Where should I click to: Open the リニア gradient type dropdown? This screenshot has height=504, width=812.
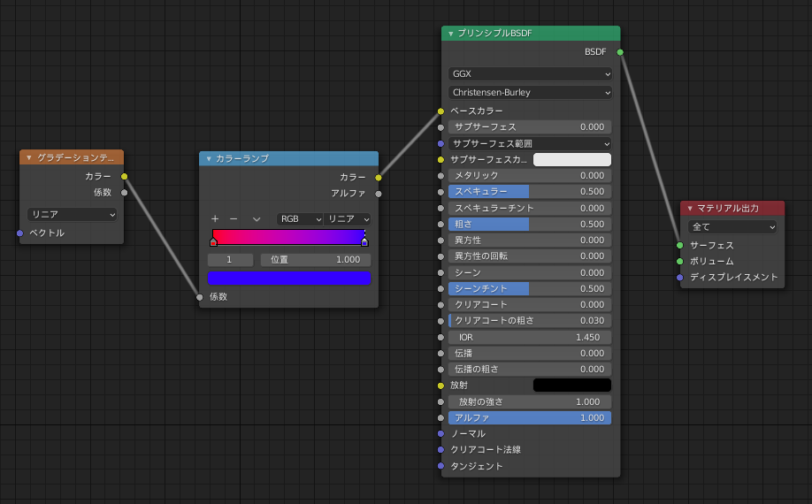(72, 214)
